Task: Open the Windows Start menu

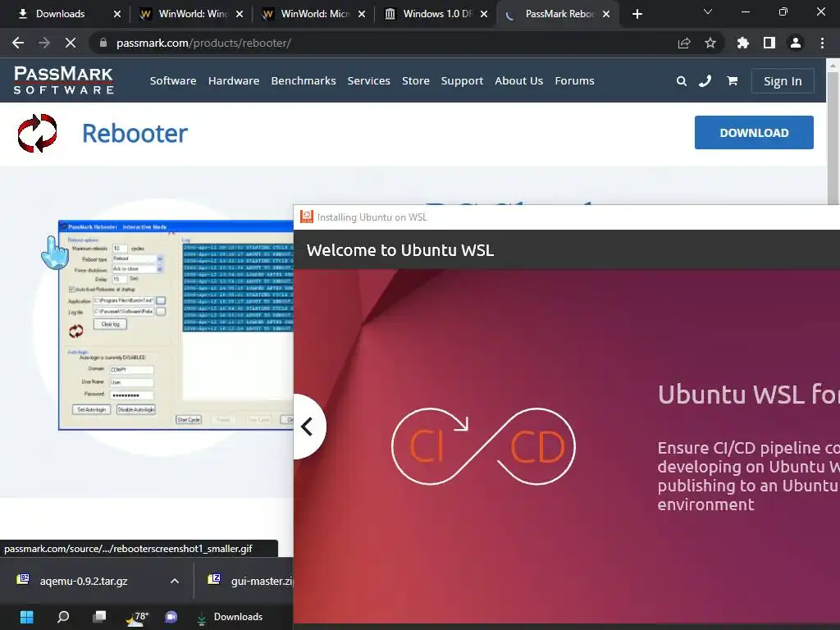Action: (x=27, y=617)
